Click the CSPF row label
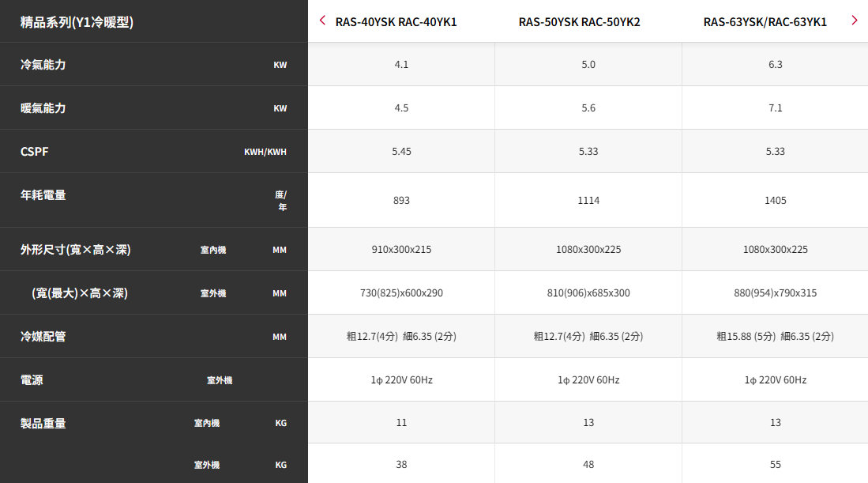 pyautogui.click(x=34, y=152)
